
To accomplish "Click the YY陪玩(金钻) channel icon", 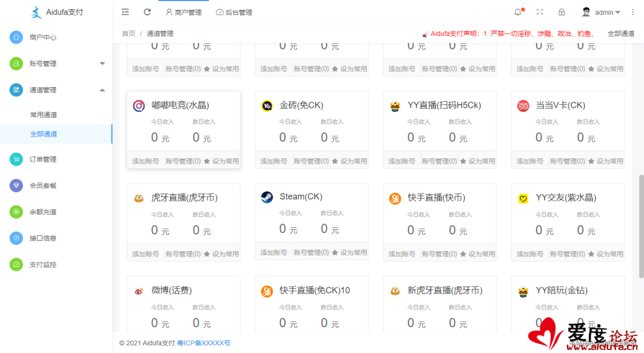I will tap(523, 291).
